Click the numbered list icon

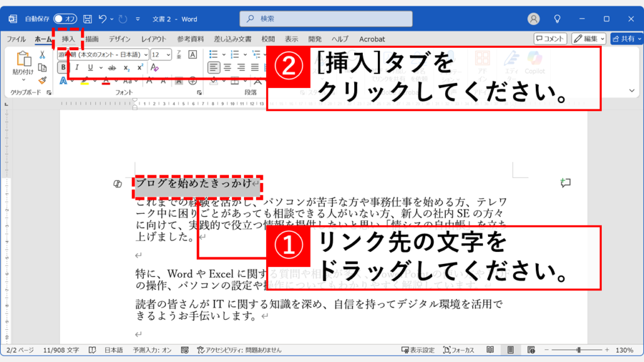pos(235,55)
